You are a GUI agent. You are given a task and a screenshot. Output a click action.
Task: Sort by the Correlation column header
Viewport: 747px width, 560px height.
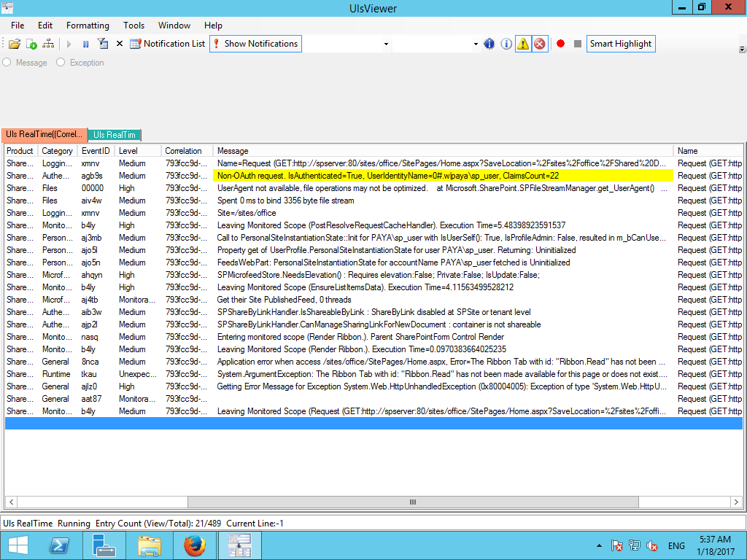click(x=187, y=151)
